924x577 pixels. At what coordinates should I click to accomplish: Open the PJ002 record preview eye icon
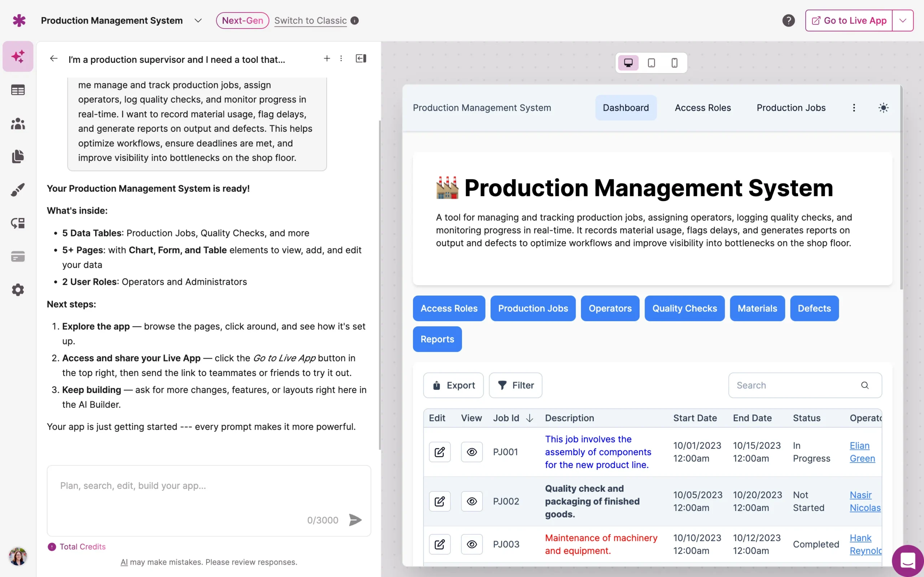tap(472, 501)
